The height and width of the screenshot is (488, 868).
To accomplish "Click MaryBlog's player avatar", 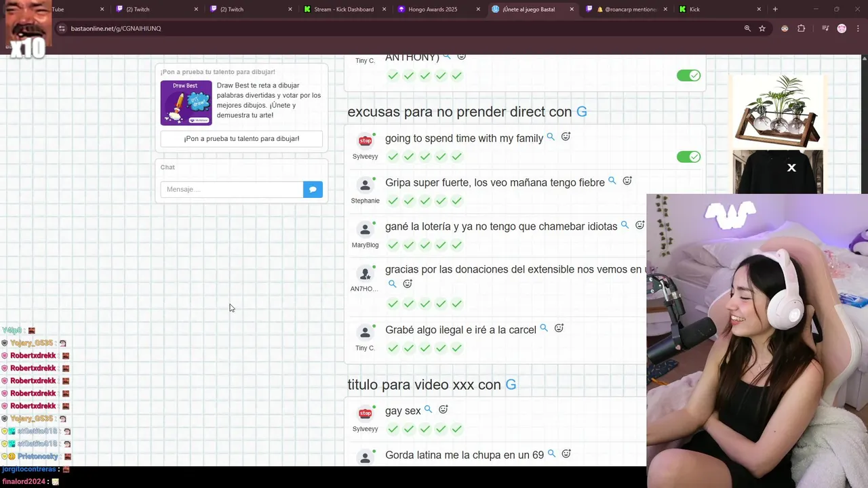I will [366, 229].
